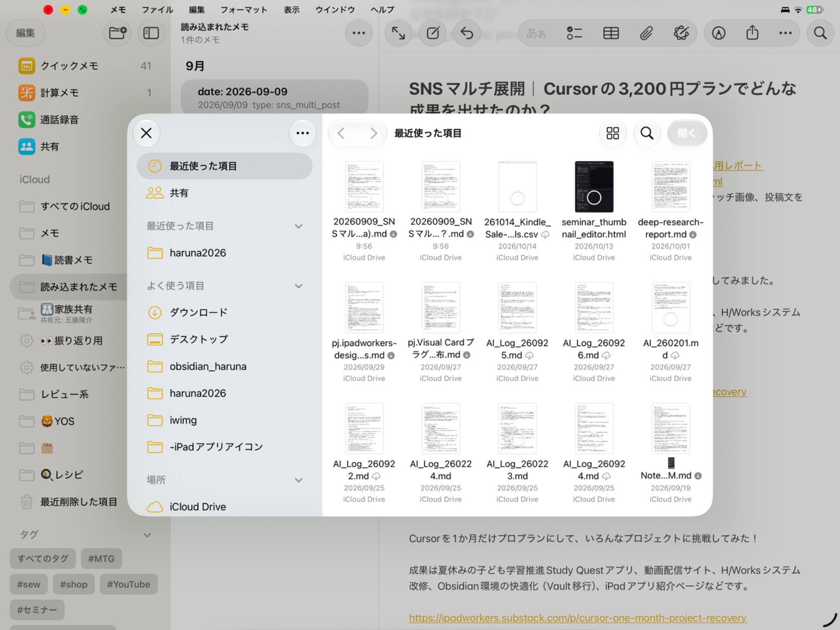
Task: Click the share icon in note toolbar
Action: (x=752, y=33)
